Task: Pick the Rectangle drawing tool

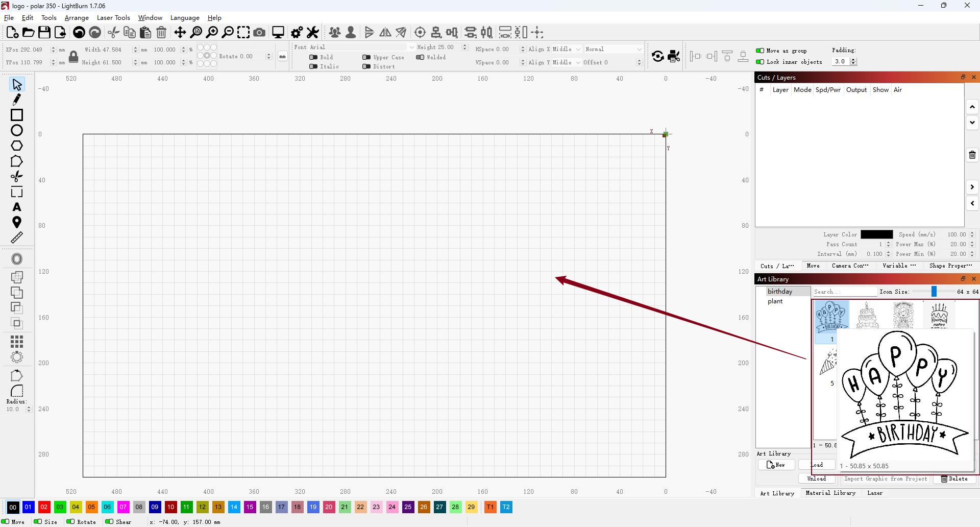Action: coord(17,115)
